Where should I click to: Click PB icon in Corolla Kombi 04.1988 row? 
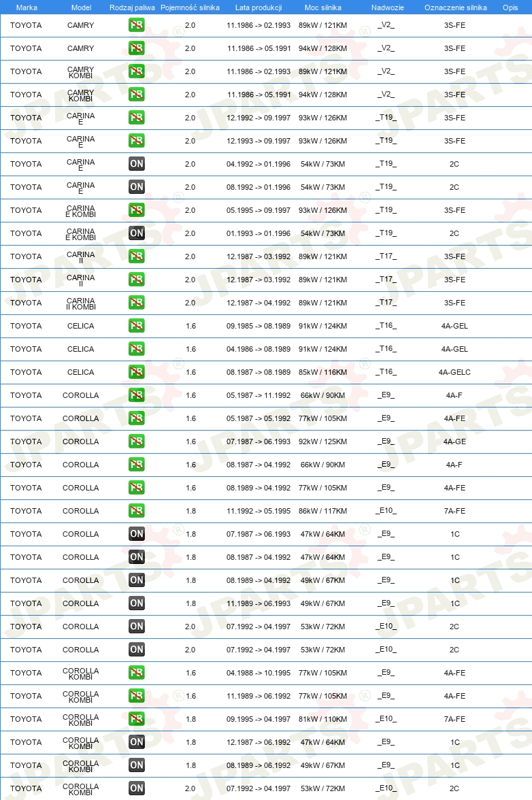[136, 672]
